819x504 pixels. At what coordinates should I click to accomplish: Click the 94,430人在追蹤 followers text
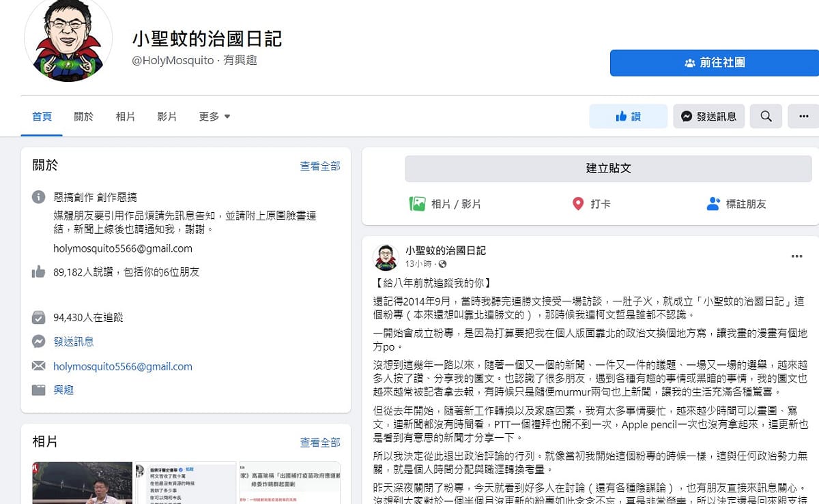pos(88,318)
